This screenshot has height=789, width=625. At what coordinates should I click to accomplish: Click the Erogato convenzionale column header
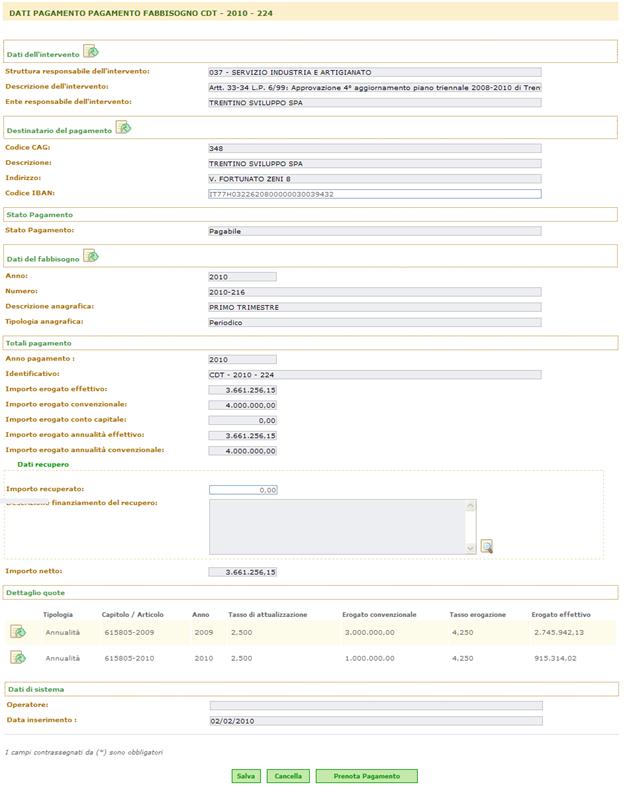pos(379,614)
